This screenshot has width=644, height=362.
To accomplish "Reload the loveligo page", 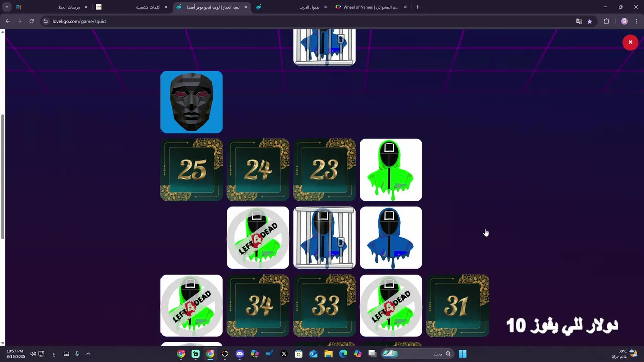I will pos(31,21).
